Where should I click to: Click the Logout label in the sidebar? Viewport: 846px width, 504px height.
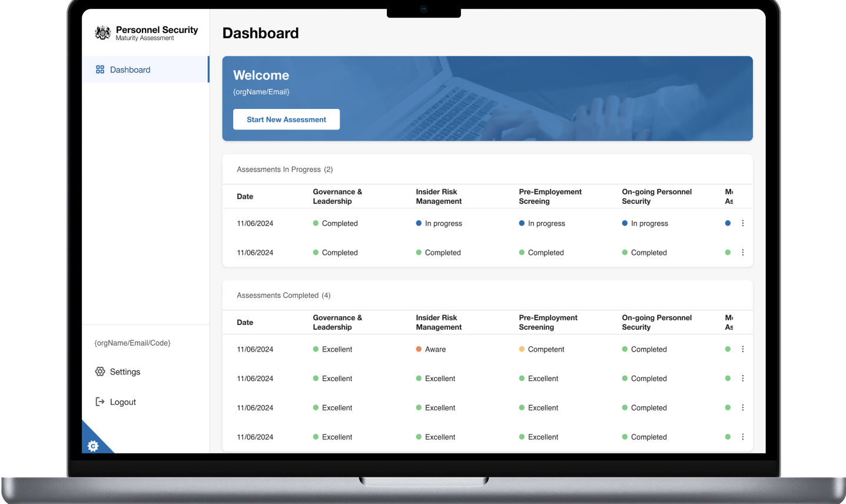124,402
